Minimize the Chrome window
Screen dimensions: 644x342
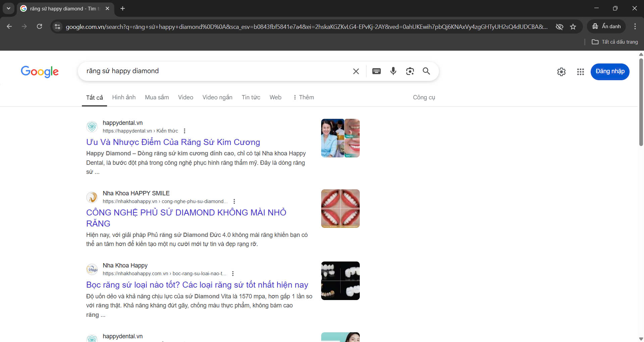point(596,8)
